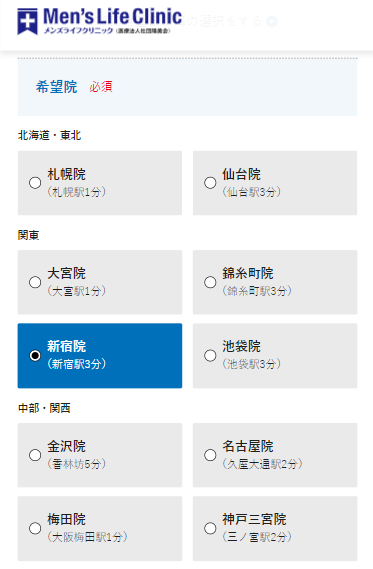
Task: Choose the 神戸三宮院 radio button
Action: pyautogui.click(x=210, y=528)
